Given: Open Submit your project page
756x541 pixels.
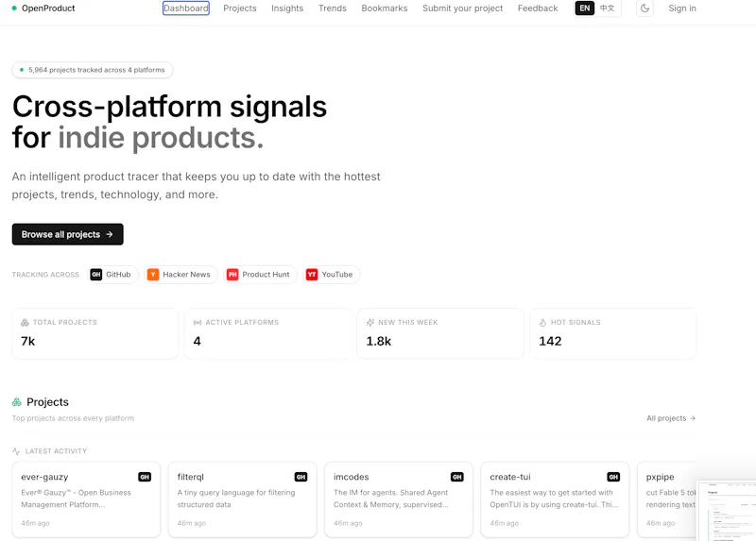Looking at the screenshot, I should click(x=462, y=8).
